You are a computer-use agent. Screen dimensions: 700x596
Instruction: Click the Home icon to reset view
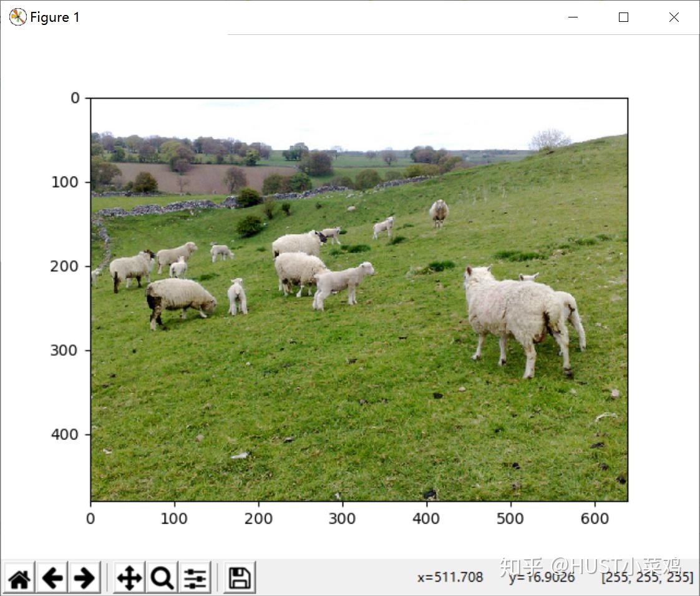click(19, 579)
